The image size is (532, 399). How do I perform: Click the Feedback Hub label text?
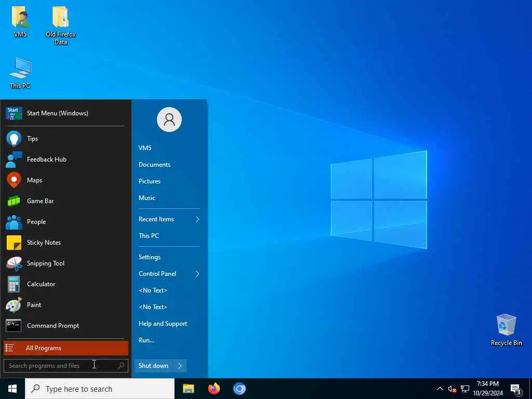46,159
